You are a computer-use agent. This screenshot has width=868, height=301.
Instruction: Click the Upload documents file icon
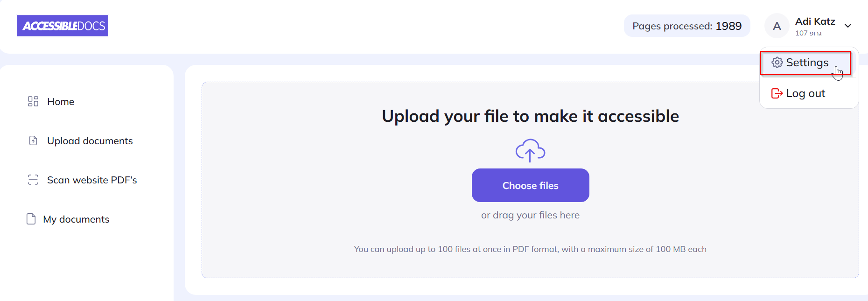click(33, 140)
